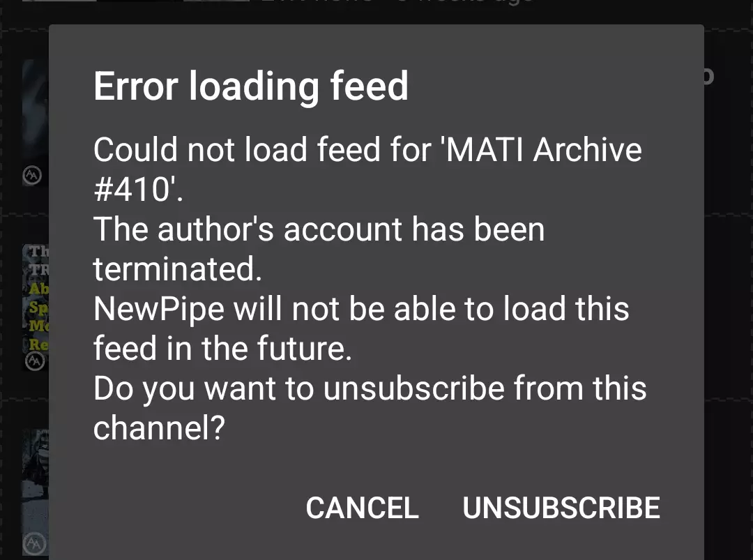Click the word 'terminated.' in the dialog

pyautogui.click(x=177, y=269)
